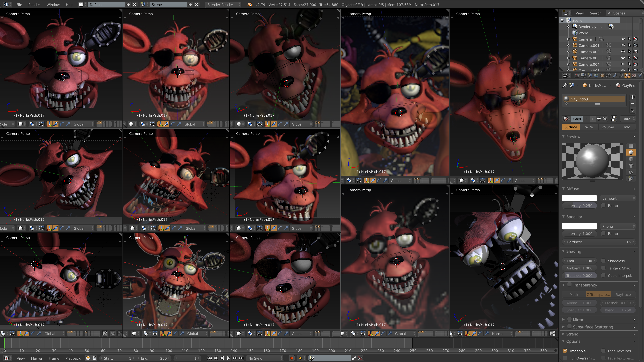The width and height of the screenshot is (644, 362).
Task: Open the World properties globe tab
Action: coord(596,75)
